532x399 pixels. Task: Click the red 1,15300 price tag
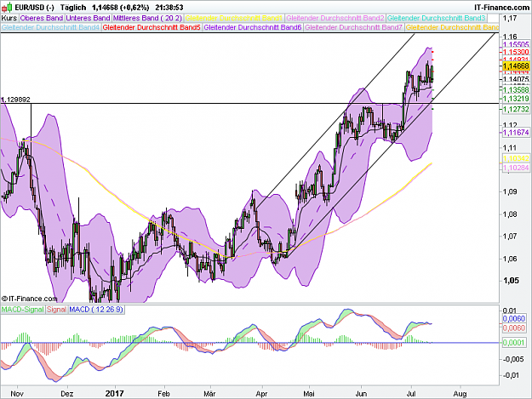(x=516, y=52)
